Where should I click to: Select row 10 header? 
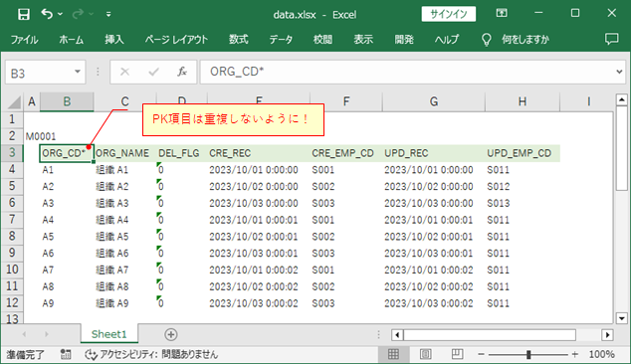(12, 270)
